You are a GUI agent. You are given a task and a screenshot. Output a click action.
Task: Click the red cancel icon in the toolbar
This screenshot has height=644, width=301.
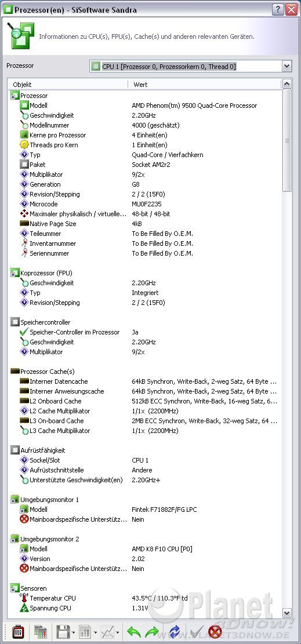point(215,631)
